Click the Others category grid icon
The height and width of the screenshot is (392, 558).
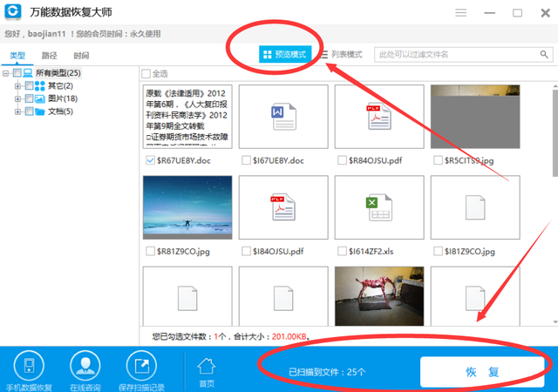pos(40,85)
